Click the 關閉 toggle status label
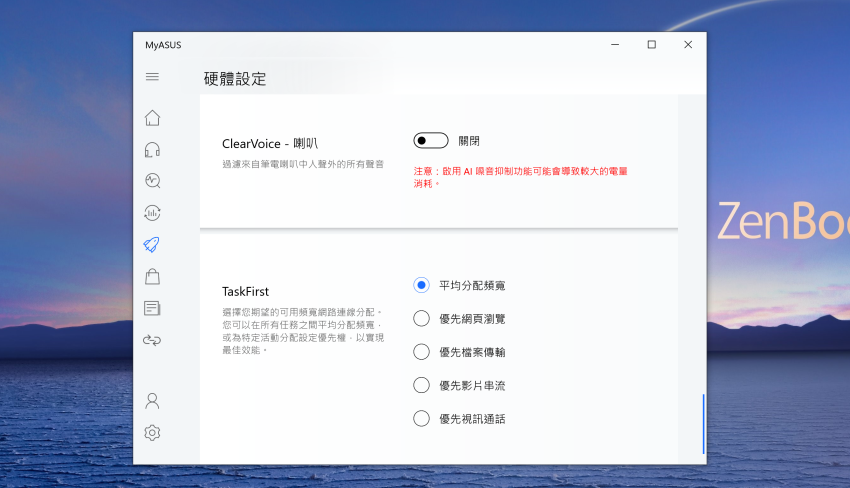Image resolution: width=850 pixels, height=488 pixels. [x=469, y=141]
